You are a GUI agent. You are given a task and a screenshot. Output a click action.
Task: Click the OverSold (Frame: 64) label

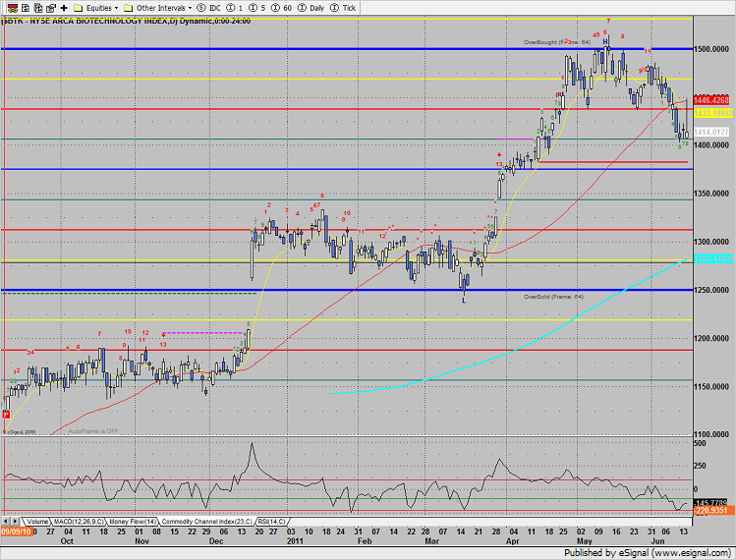(553, 297)
